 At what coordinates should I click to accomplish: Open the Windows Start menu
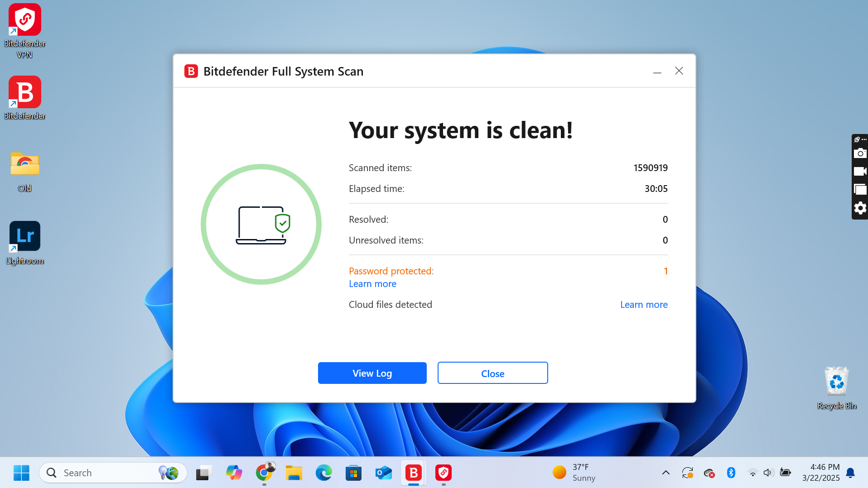click(21, 473)
